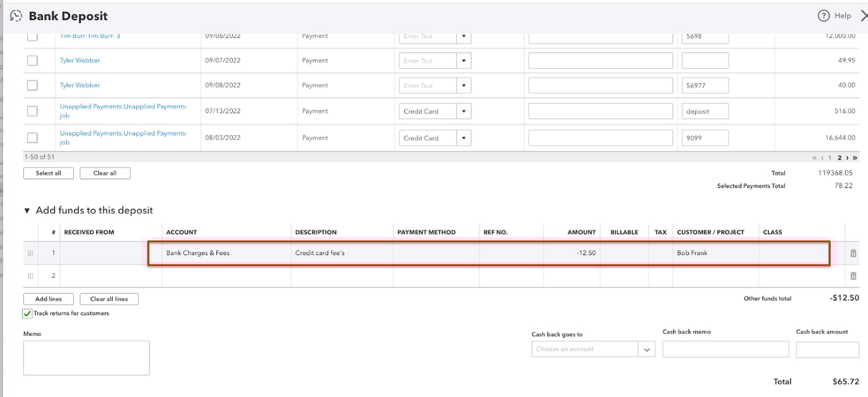Open the Cash back goes to account dropdown
Screen dimensions: 868x397
(x=646, y=348)
